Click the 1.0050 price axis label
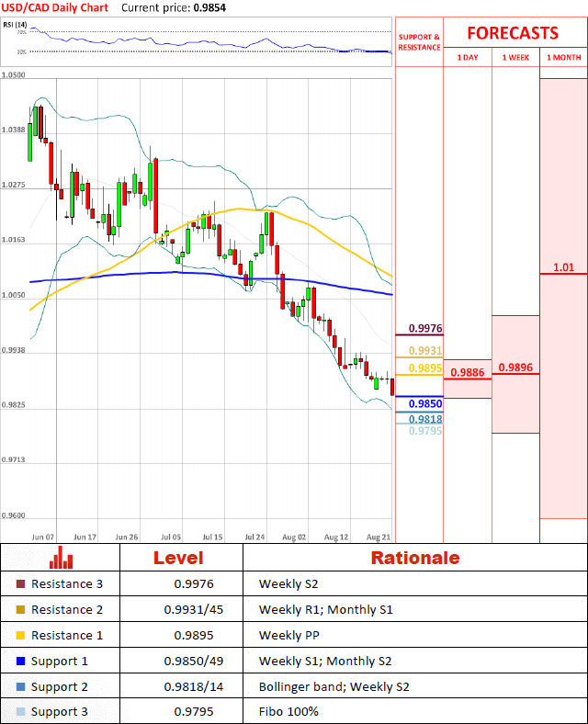 [x=13, y=295]
